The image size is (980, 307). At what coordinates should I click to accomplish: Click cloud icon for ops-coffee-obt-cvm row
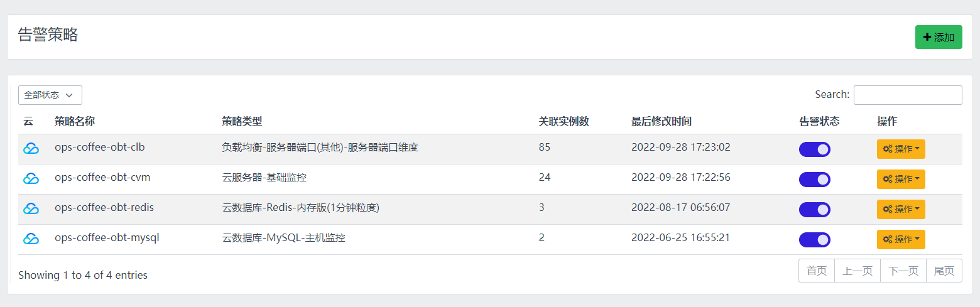(31, 178)
